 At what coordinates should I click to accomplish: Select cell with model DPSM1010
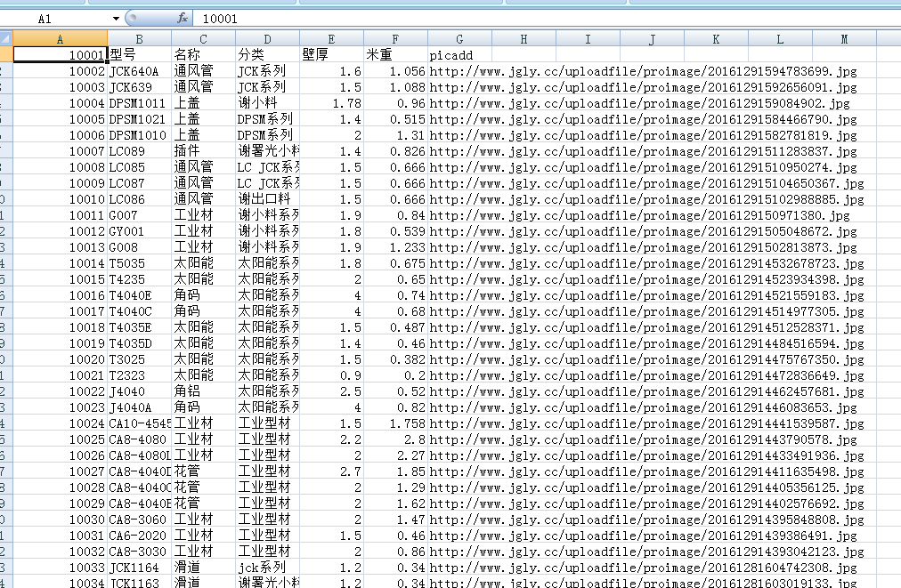click(139, 135)
